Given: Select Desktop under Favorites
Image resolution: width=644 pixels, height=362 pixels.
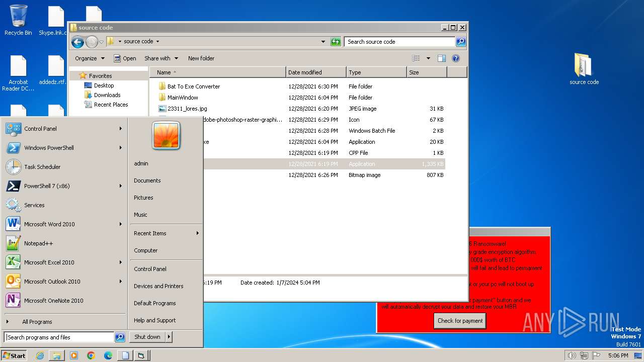Looking at the screenshot, I should [x=104, y=85].
